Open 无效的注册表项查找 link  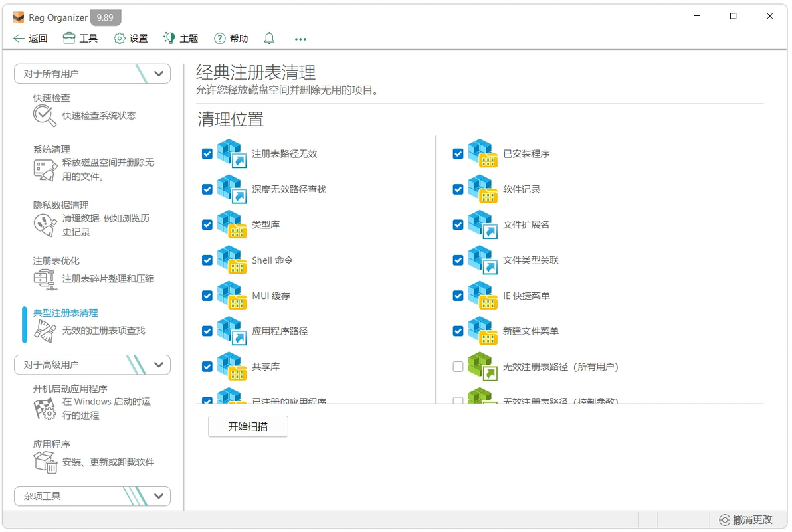click(x=104, y=331)
